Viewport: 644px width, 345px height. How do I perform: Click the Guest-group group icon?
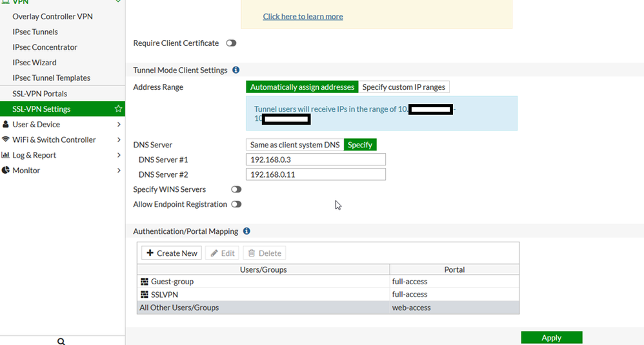144,281
